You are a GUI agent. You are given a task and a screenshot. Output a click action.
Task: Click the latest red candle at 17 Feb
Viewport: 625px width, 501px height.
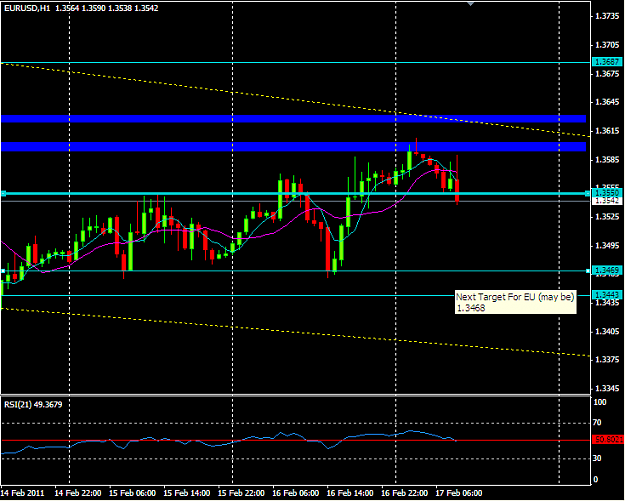[457, 191]
